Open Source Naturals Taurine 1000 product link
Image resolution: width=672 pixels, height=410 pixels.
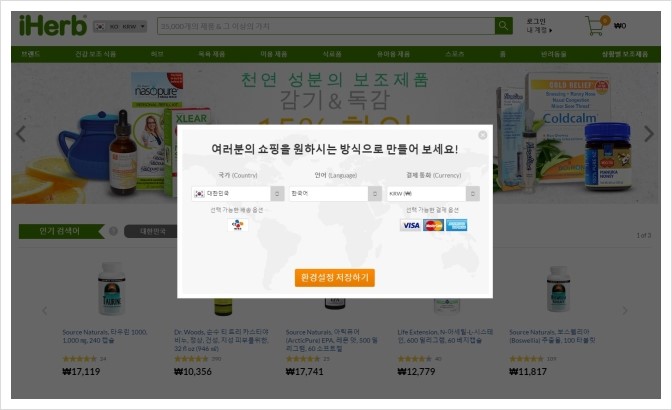pyautogui.click(x=105, y=336)
